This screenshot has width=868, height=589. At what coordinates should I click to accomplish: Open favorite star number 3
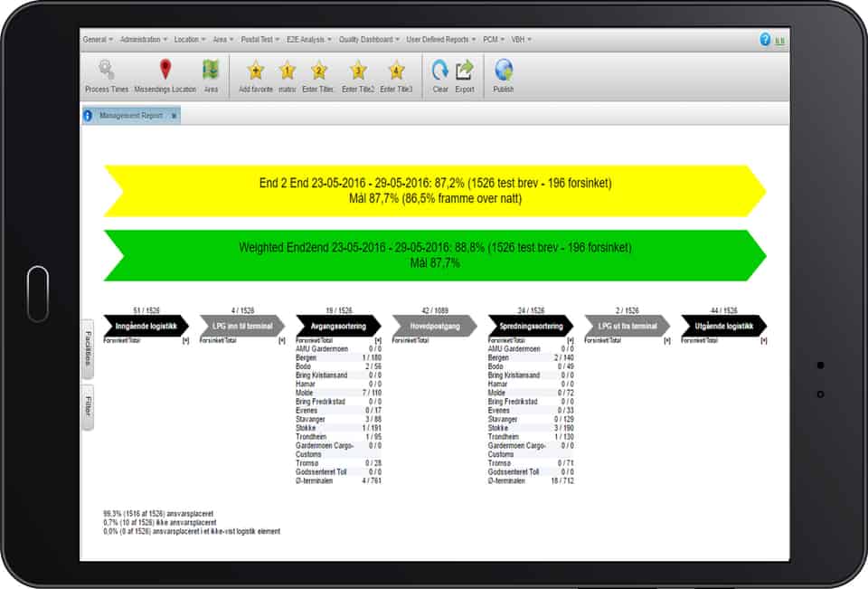coord(358,71)
